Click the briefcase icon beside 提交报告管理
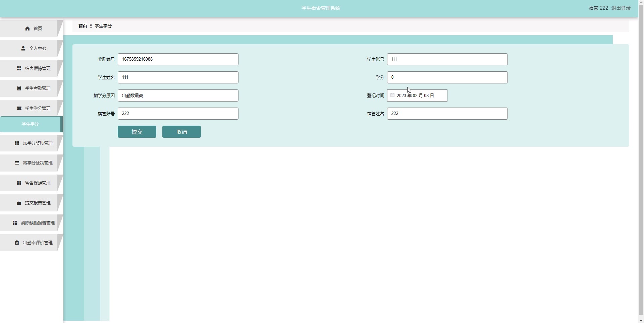Image resolution: width=644 pixels, height=323 pixels. click(19, 203)
